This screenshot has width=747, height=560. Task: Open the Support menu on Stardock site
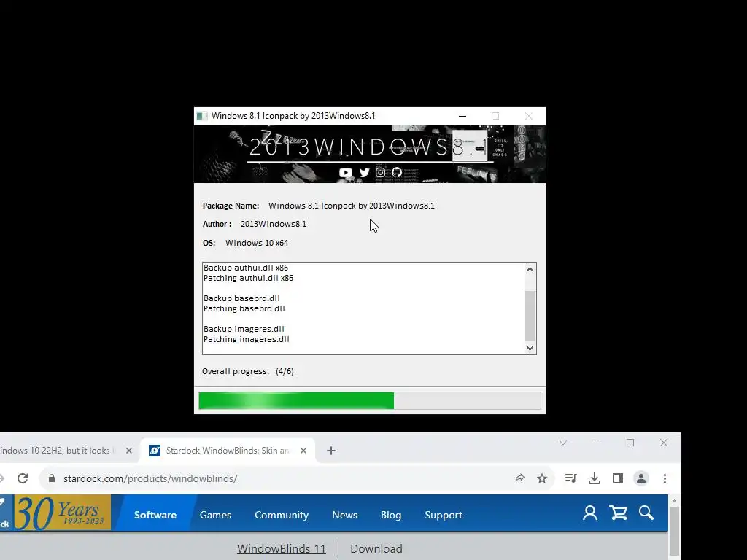tap(443, 515)
